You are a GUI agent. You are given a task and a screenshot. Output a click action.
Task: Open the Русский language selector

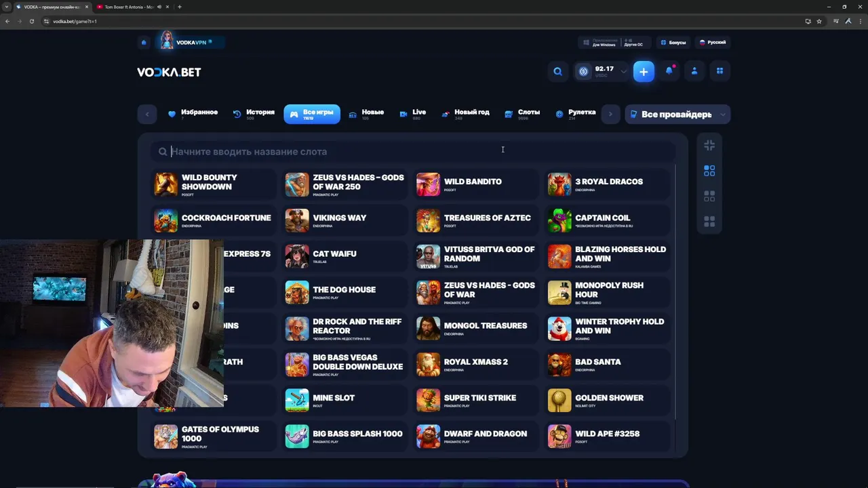(x=713, y=42)
